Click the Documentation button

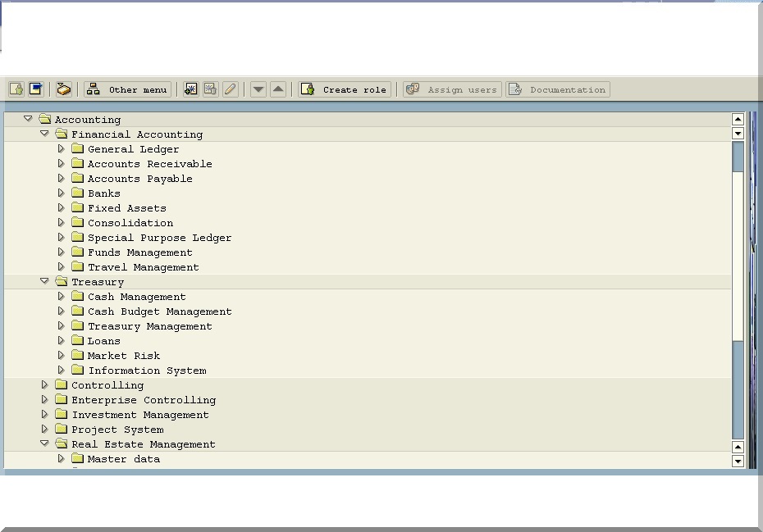pos(558,89)
